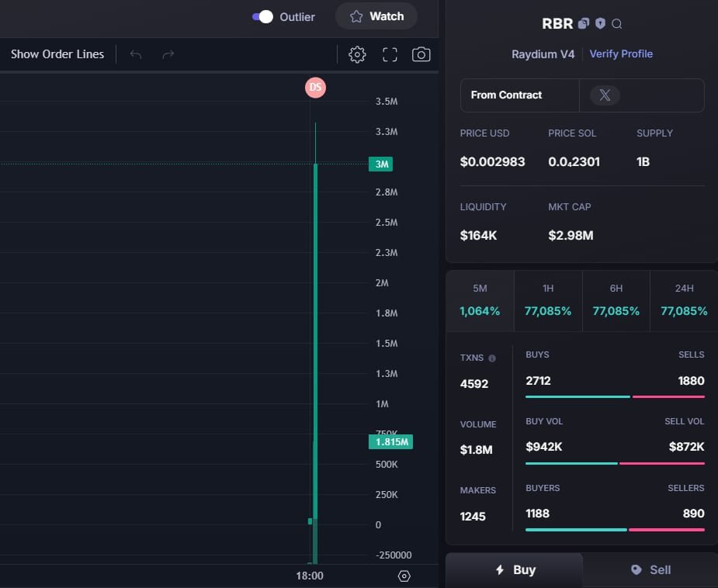Click the 3M price label on axis
This screenshot has width=718, height=588.
click(380, 164)
